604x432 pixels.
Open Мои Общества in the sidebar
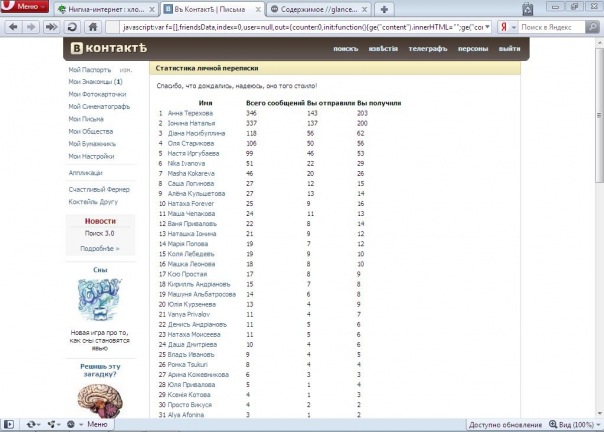point(91,131)
